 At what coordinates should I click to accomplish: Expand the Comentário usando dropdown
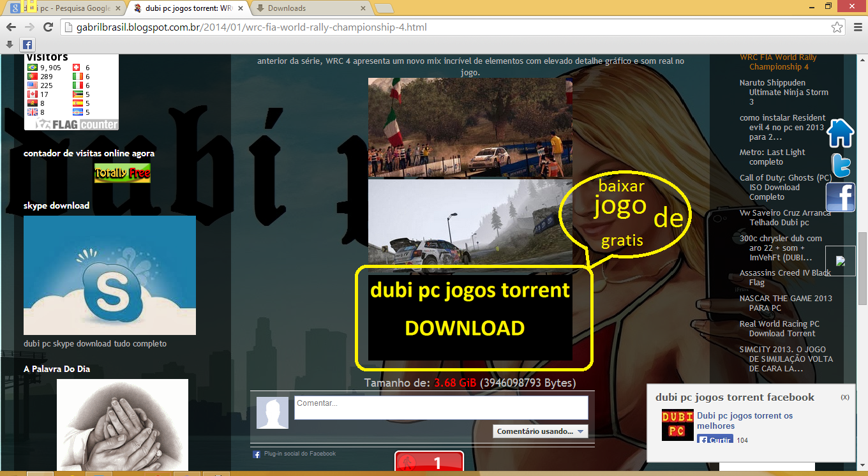540,431
